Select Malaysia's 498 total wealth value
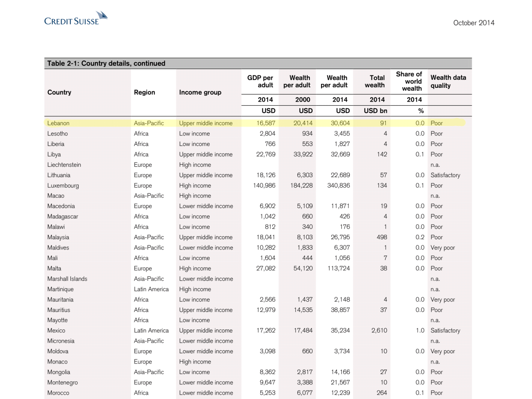 click(x=381, y=237)
